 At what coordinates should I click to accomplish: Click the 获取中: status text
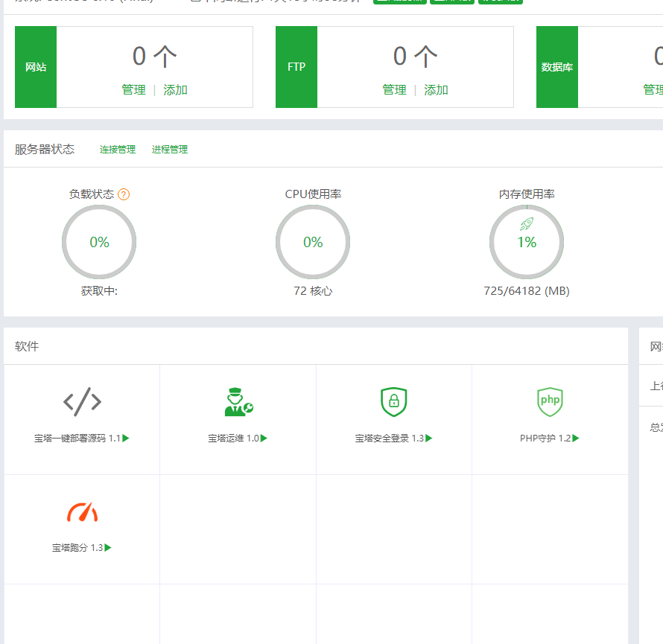pyautogui.click(x=99, y=290)
